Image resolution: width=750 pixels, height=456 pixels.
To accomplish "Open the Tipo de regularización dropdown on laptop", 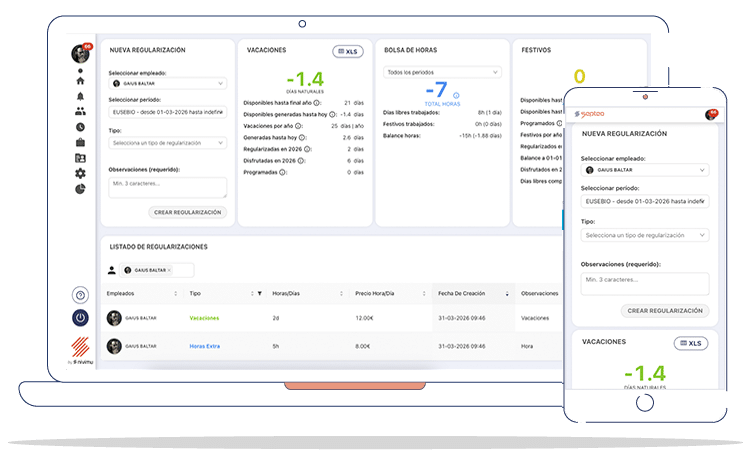I will [x=167, y=143].
